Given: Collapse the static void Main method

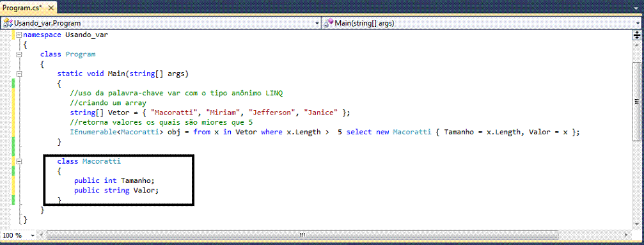Looking at the screenshot, I should tap(19, 74).
